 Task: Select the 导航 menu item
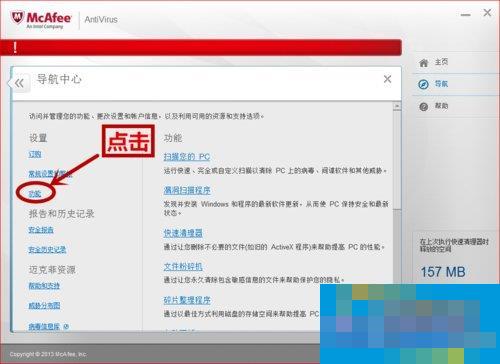441,84
